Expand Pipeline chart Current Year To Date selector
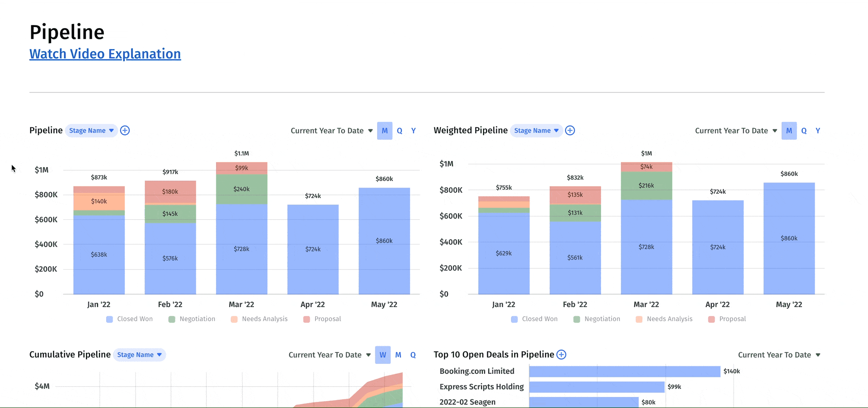This screenshot has height=408, width=868. pyautogui.click(x=332, y=131)
